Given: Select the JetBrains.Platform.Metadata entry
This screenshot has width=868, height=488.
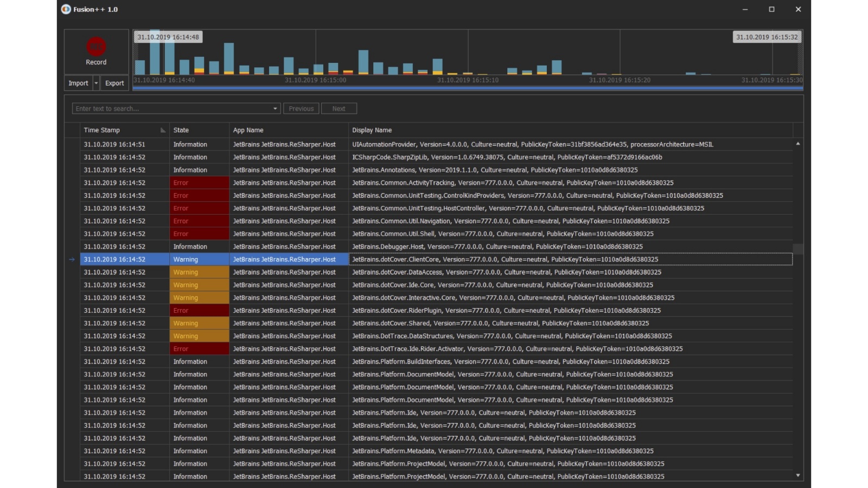Looking at the screenshot, I should (x=436, y=451).
